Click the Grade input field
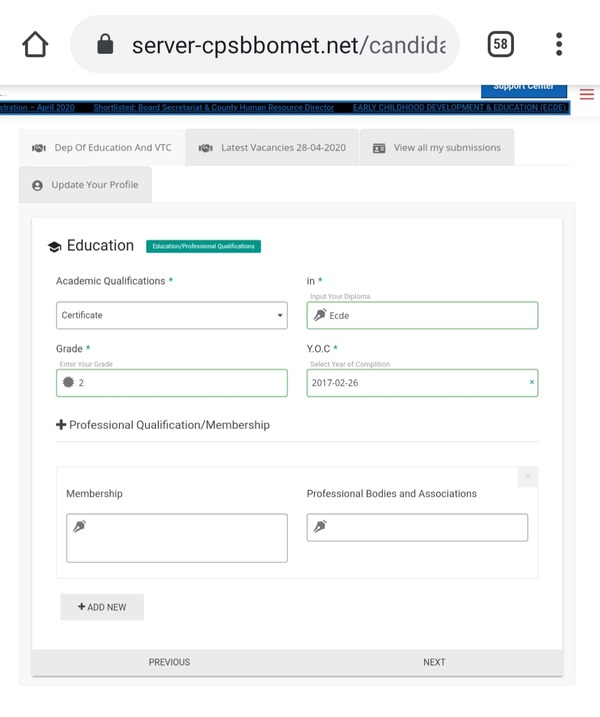 tap(172, 383)
